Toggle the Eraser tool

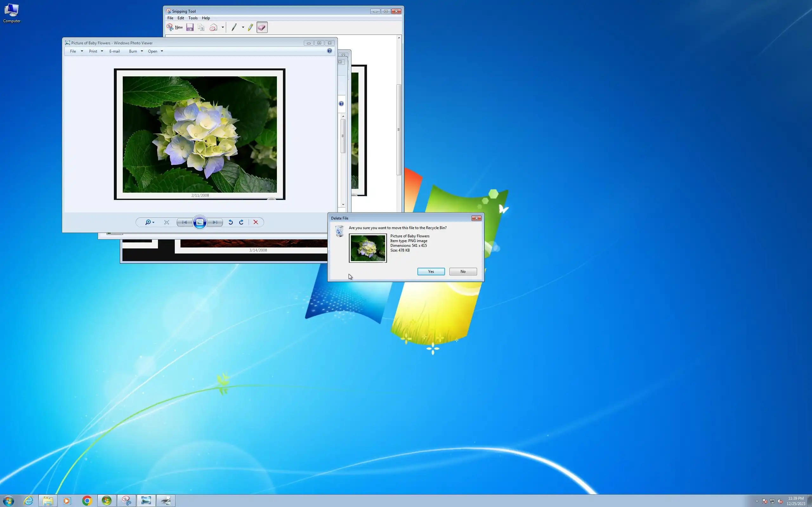pos(262,28)
